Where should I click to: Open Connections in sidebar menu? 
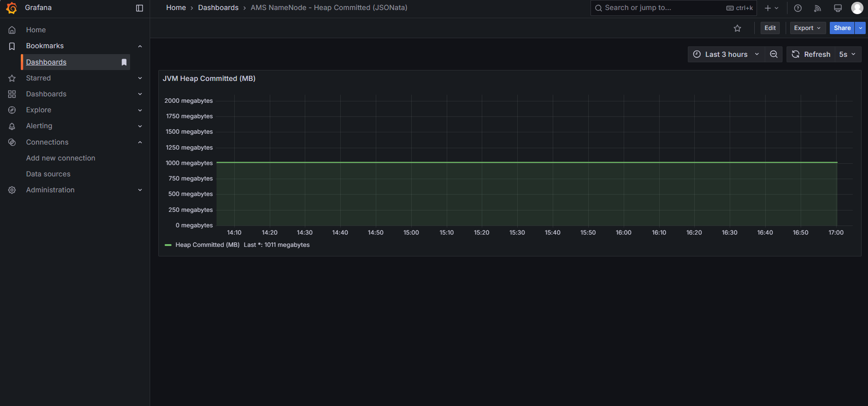[x=47, y=142]
